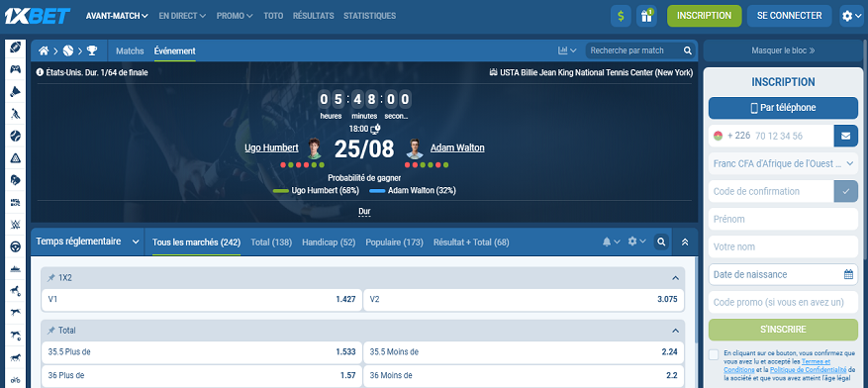The height and width of the screenshot is (388, 868).
Task: Click Masquer le bloc link
Action: tap(783, 50)
